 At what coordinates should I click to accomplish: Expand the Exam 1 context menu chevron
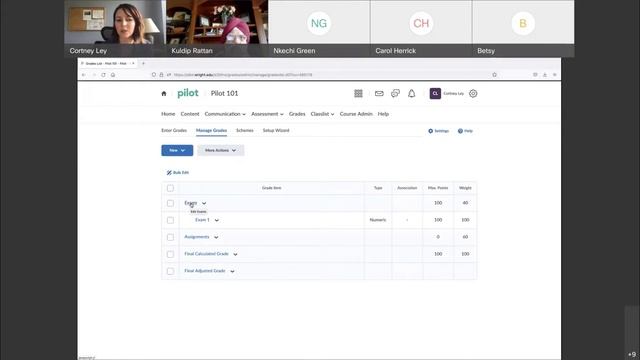coord(217,220)
